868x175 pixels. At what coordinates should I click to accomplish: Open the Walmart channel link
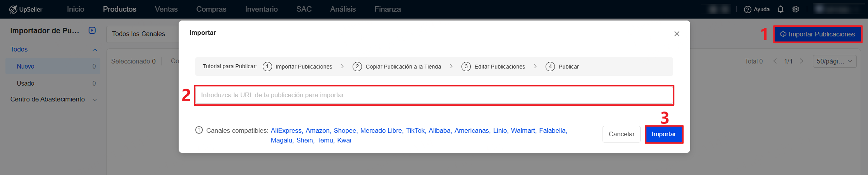pos(523,130)
